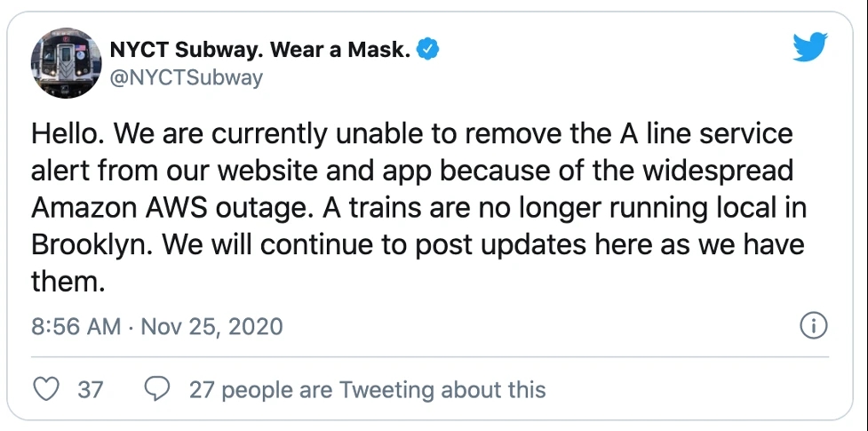868x431 pixels.
Task: View the 27 people are Tweeting about this
Action: [368, 390]
